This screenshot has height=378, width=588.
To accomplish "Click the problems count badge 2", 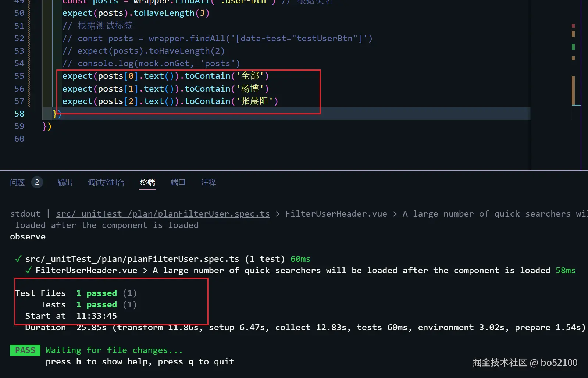I will pos(37,182).
